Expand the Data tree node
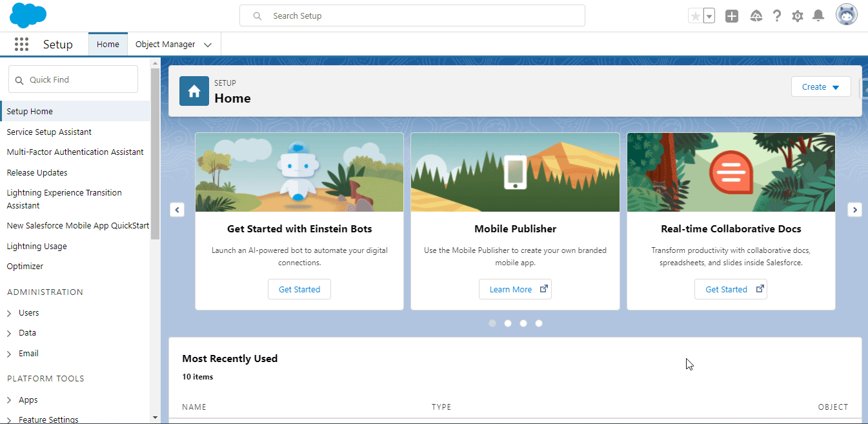The width and height of the screenshot is (868, 424). 9,333
